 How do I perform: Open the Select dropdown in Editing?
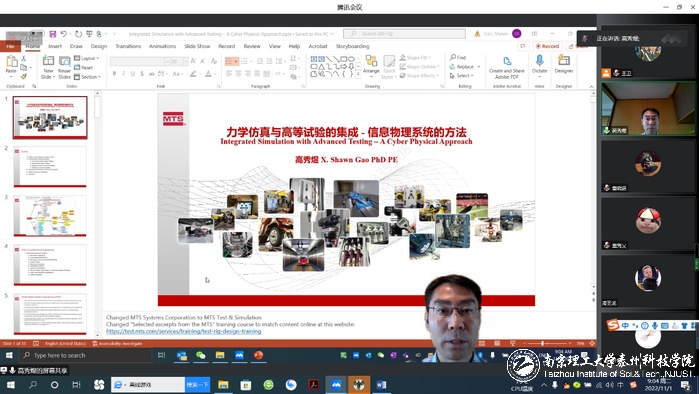coord(462,76)
